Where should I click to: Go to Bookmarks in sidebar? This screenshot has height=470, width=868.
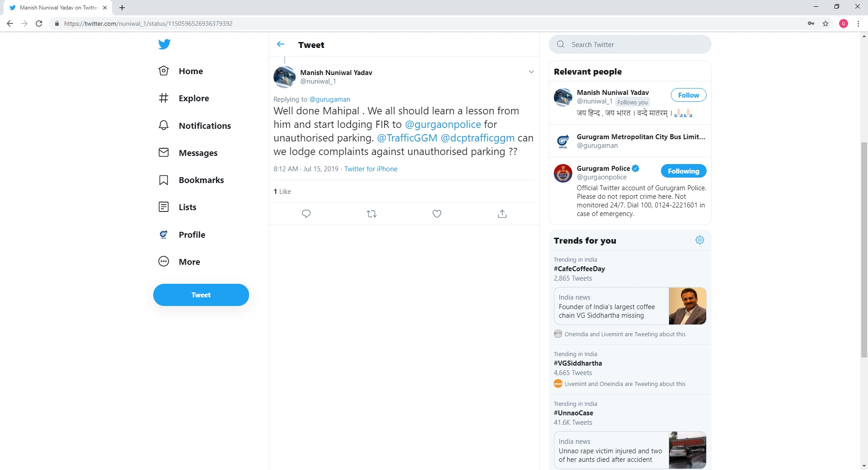201,180
